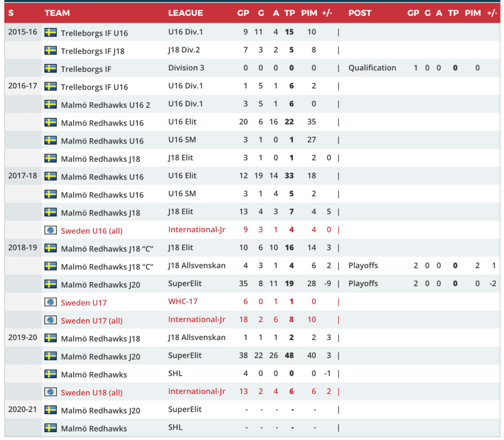504x440 pixels.
Task: Click the flag in the Division 3 row
Action: coord(50,68)
